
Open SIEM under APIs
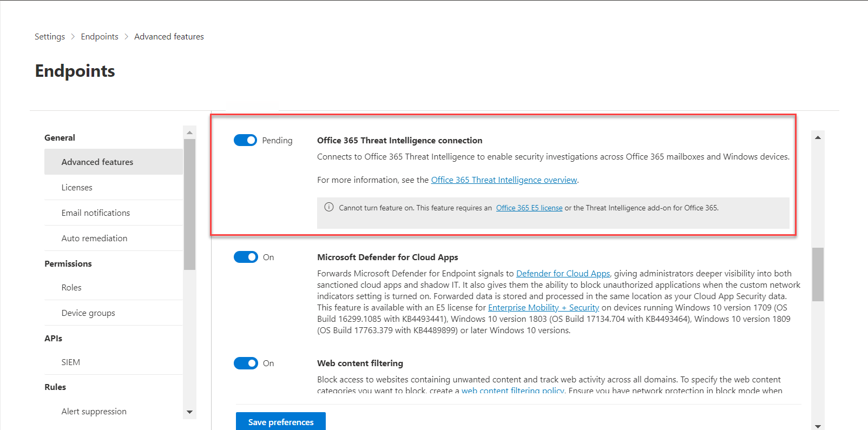[114, 362]
